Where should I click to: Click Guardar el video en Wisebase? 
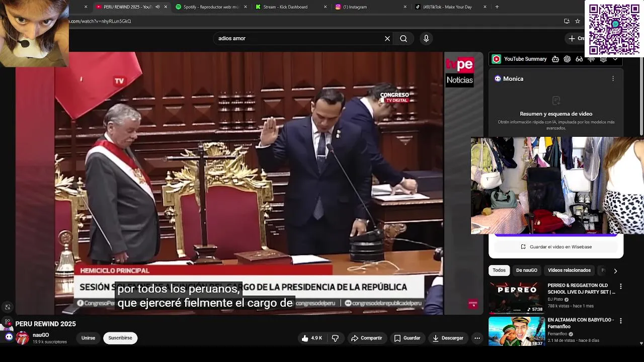(556, 247)
